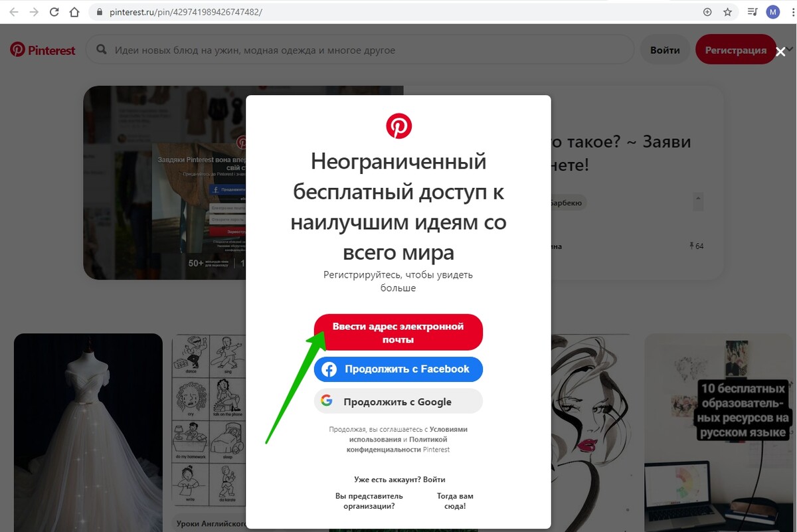Click the Войти button in the header
Screen dimensions: 797x532
(x=665, y=50)
